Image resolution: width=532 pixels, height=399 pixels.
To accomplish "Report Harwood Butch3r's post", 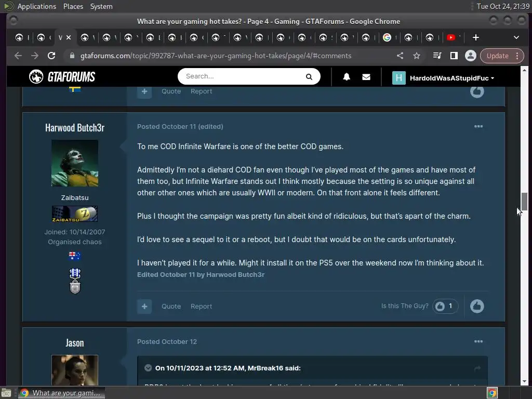I will pos(201,306).
